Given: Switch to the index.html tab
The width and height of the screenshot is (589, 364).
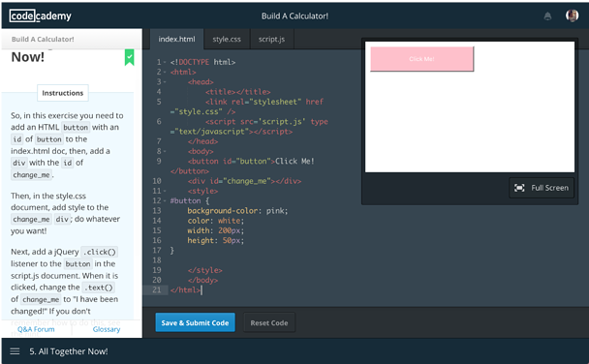Looking at the screenshot, I should (x=176, y=39).
